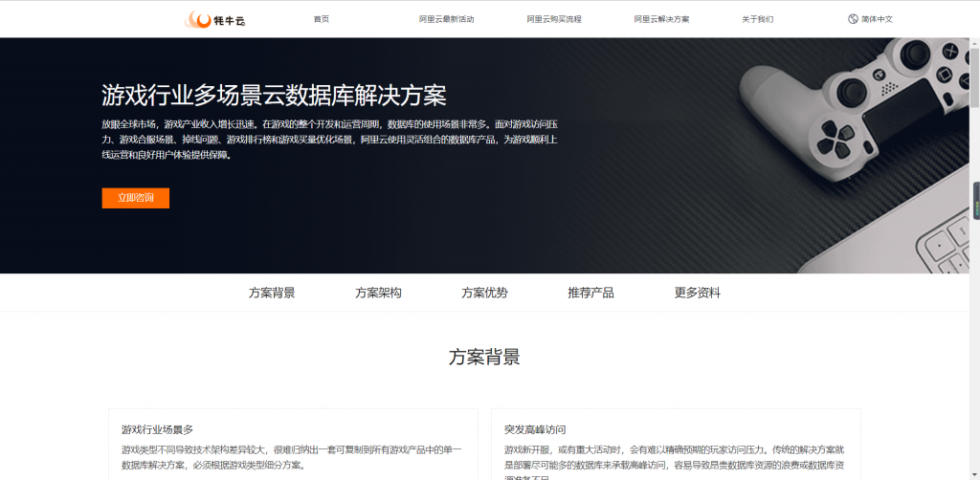Switch to the 方案背景 tab
This screenshot has width=980, height=480.
point(272,293)
